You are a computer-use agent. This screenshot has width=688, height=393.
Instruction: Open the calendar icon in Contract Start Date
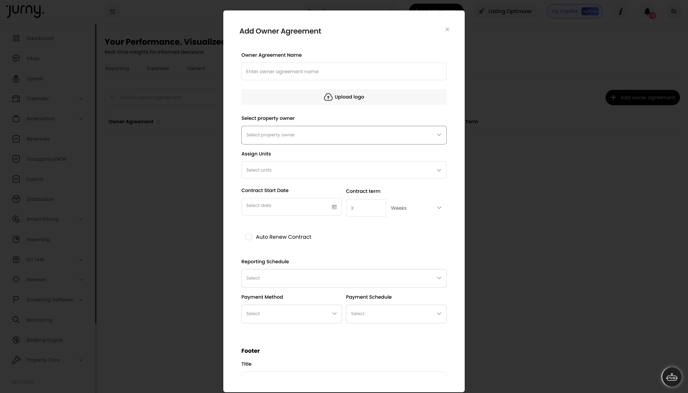[x=334, y=207]
